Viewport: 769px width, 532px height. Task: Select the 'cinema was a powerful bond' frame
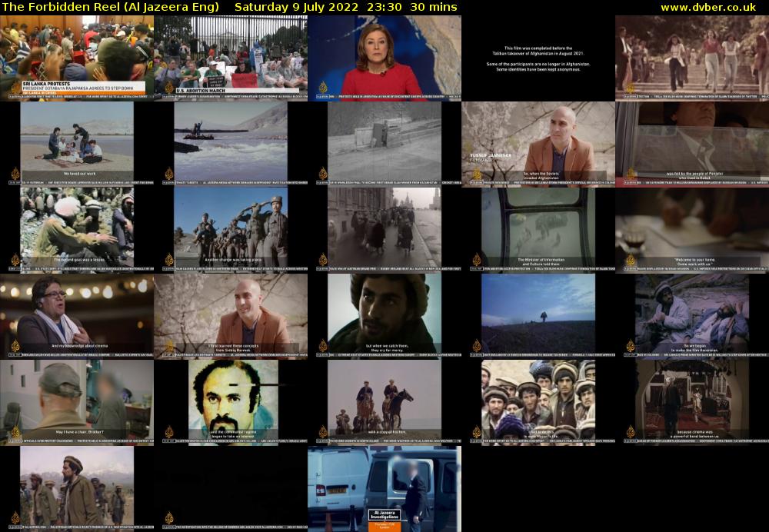pos(692,403)
